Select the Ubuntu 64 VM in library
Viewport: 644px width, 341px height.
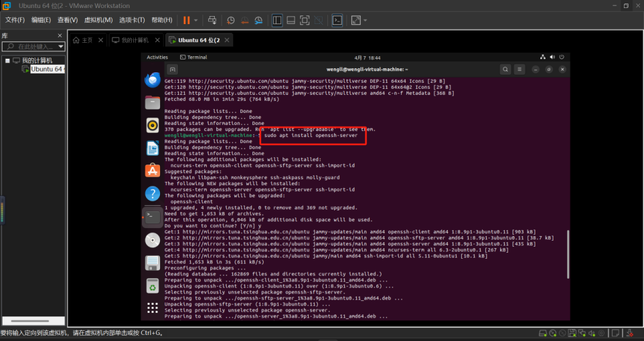pos(47,69)
